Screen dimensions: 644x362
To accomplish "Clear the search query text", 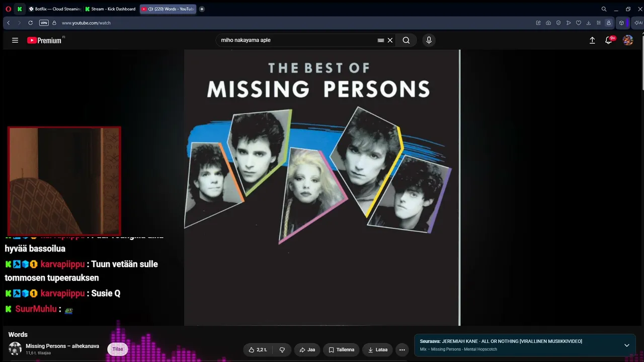I will (x=390, y=40).
